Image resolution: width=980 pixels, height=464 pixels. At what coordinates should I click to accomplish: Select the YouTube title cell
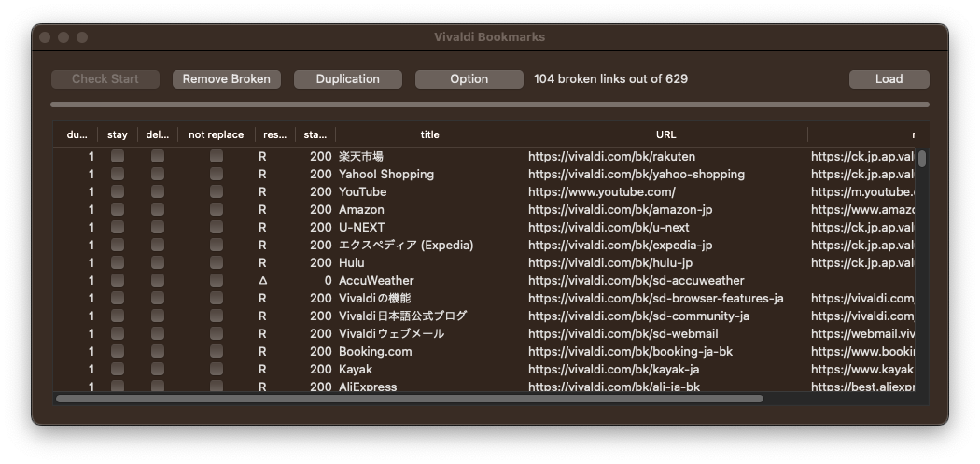coord(362,192)
